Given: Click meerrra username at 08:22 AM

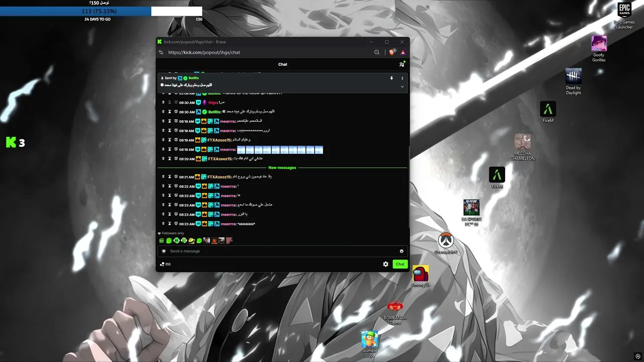Looking at the screenshot, I should click(x=228, y=186).
